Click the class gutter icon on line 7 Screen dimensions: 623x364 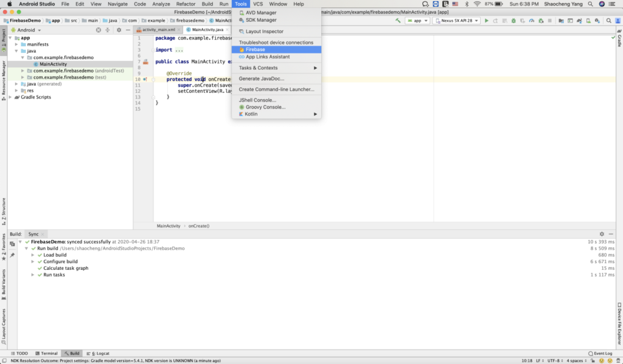click(146, 62)
